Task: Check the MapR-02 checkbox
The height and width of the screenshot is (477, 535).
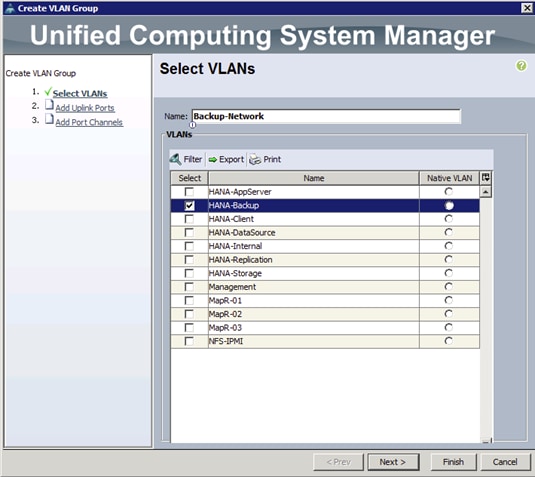Action: [189, 314]
